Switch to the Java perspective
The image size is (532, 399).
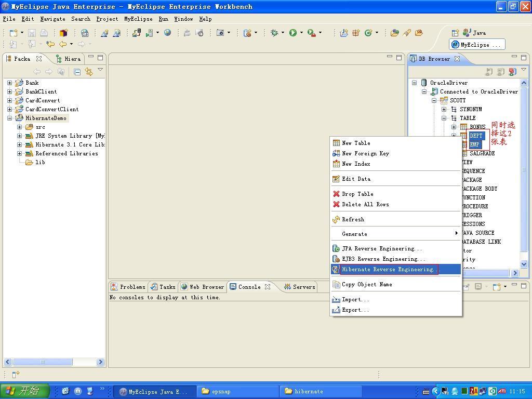click(x=474, y=33)
